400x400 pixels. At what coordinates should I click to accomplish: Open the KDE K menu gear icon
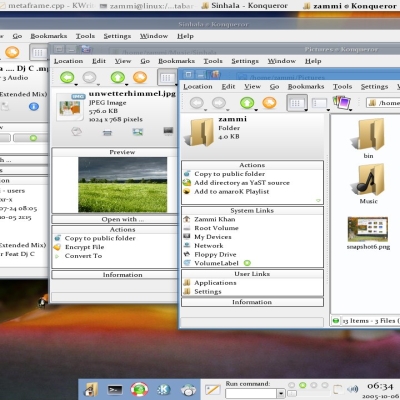pos(164,389)
